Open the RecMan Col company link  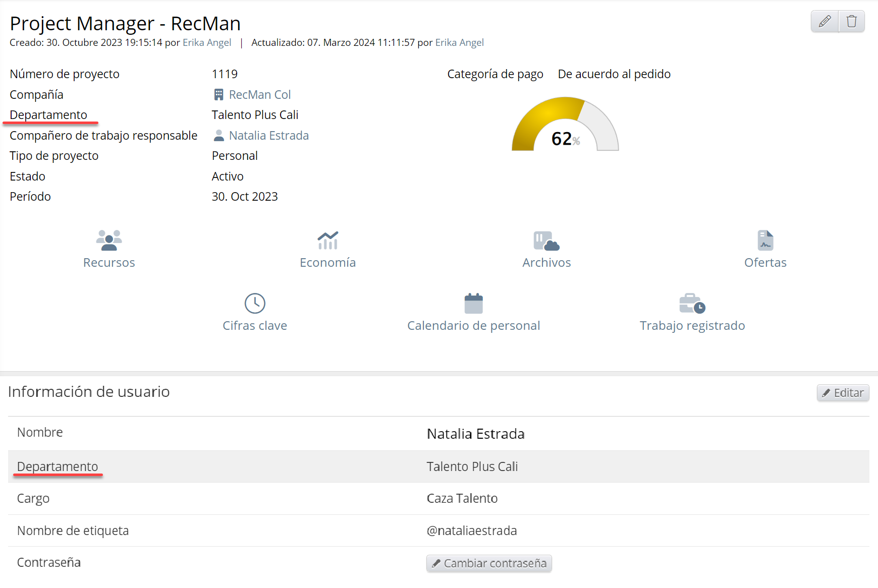[260, 95]
